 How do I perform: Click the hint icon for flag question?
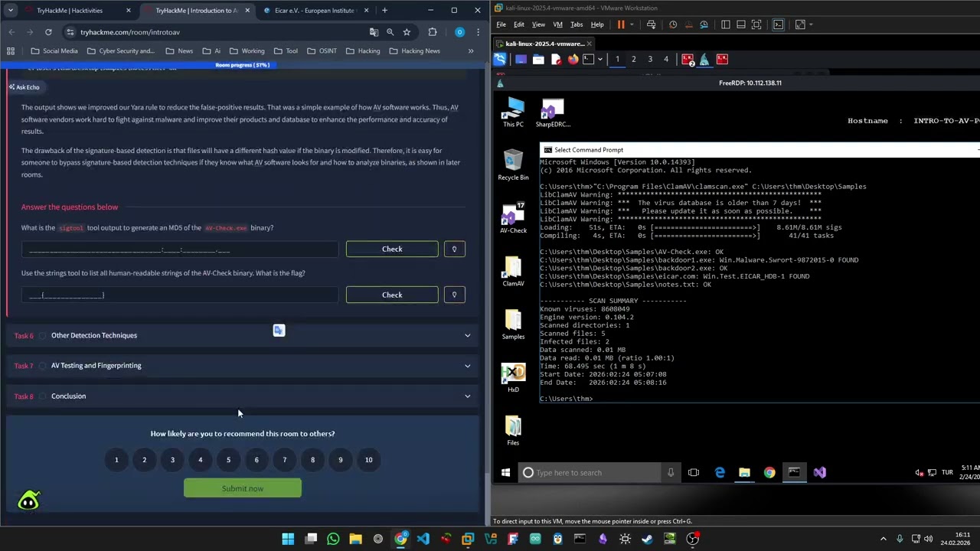pyautogui.click(x=454, y=295)
